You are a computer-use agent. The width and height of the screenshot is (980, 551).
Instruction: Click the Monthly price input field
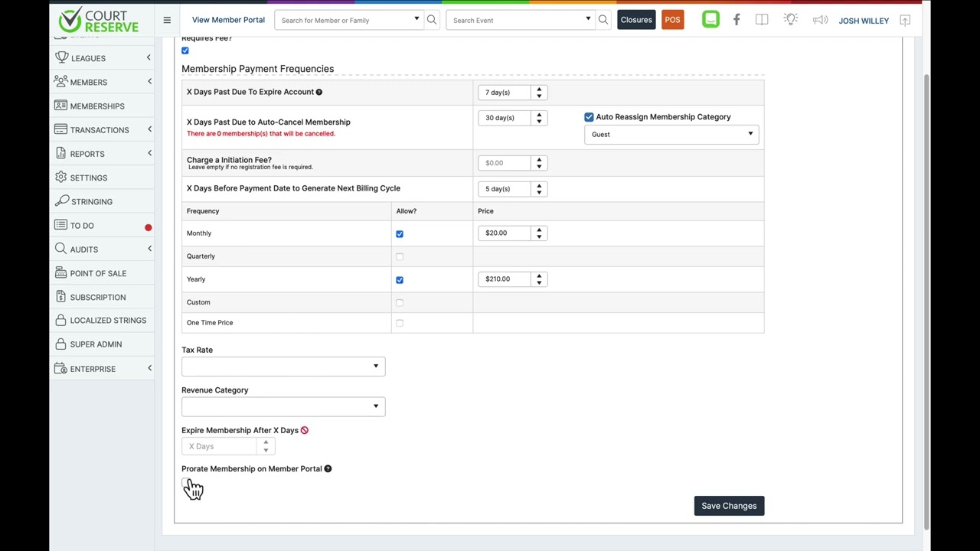pyautogui.click(x=505, y=233)
